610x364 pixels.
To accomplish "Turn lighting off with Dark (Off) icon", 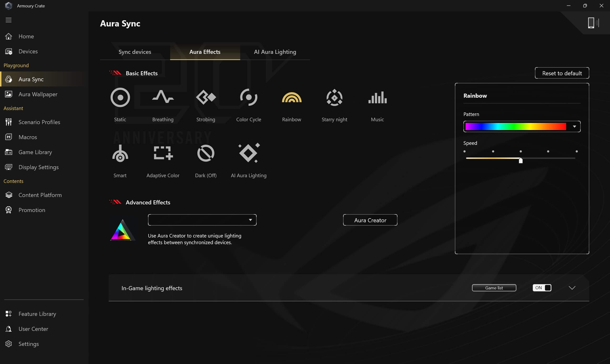I will tap(206, 153).
